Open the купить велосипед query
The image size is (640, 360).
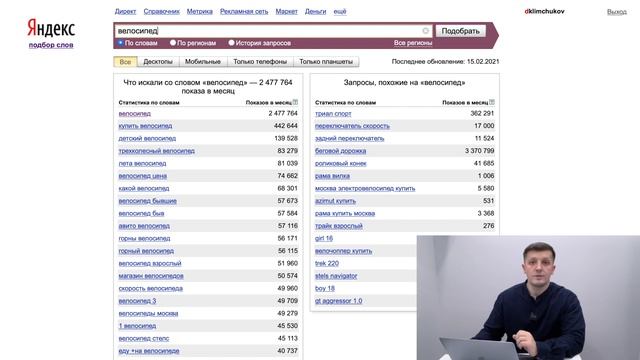tap(145, 126)
